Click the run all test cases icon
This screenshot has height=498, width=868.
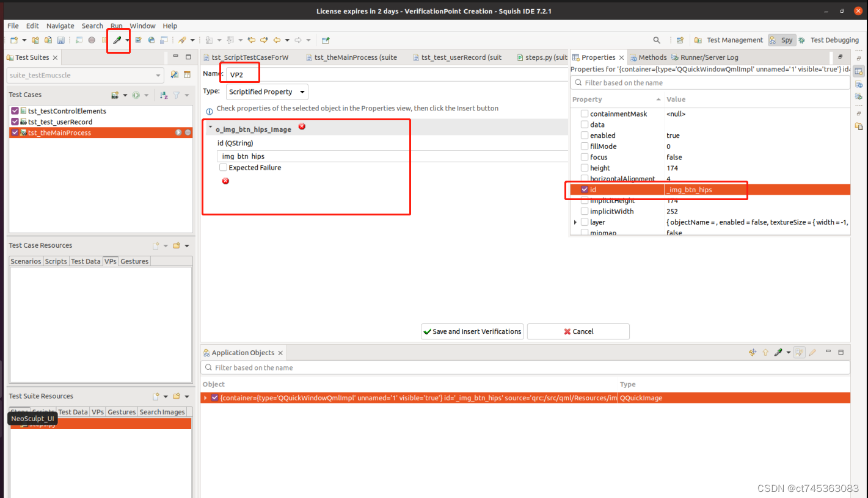click(x=136, y=95)
